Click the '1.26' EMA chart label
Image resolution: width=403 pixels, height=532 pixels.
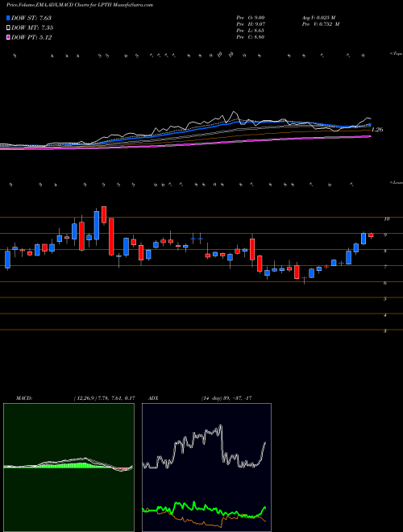coord(377,129)
